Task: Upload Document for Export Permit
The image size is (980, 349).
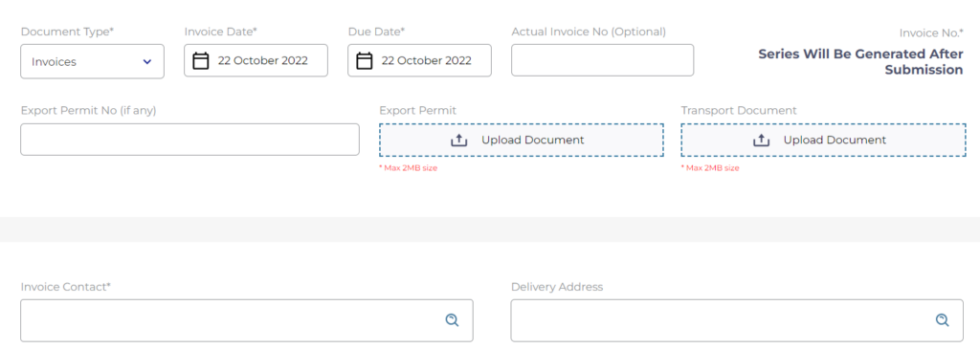Action: [x=522, y=140]
